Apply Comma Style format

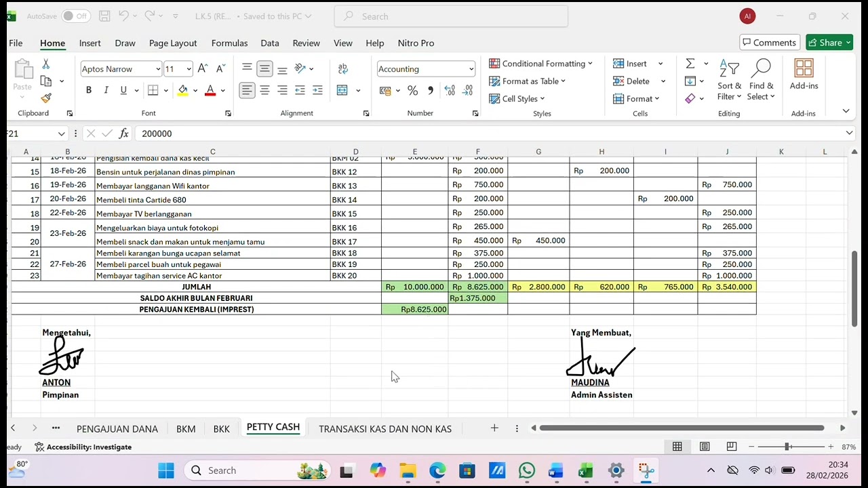[430, 90]
